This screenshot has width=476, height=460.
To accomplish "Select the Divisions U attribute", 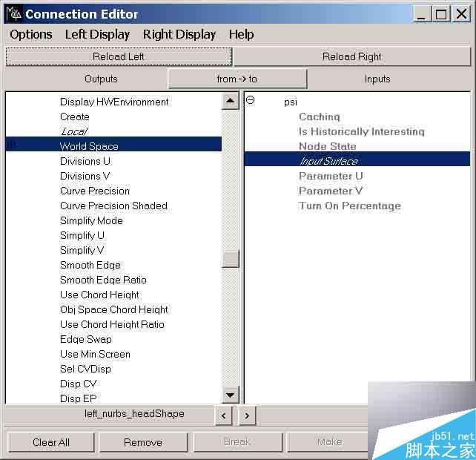I will pos(85,161).
